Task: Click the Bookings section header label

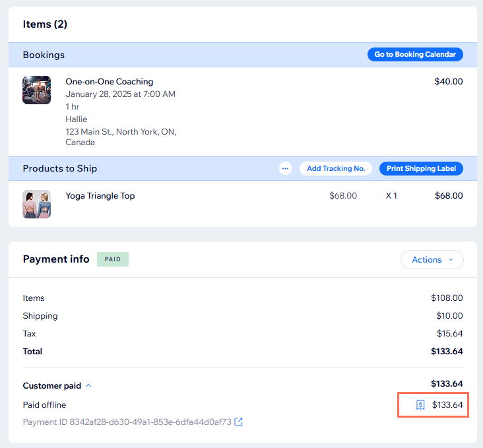Action: (x=44, y=55)
